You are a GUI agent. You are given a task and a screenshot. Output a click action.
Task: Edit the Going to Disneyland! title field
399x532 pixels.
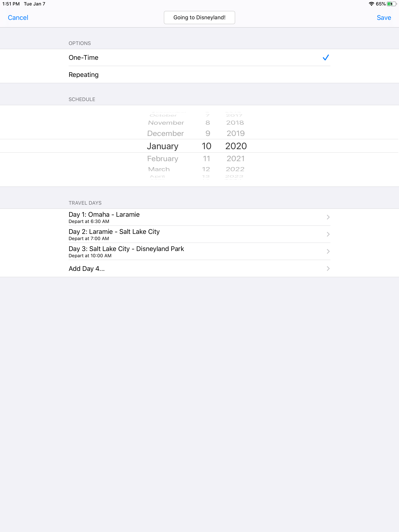(x=199, y=18)
